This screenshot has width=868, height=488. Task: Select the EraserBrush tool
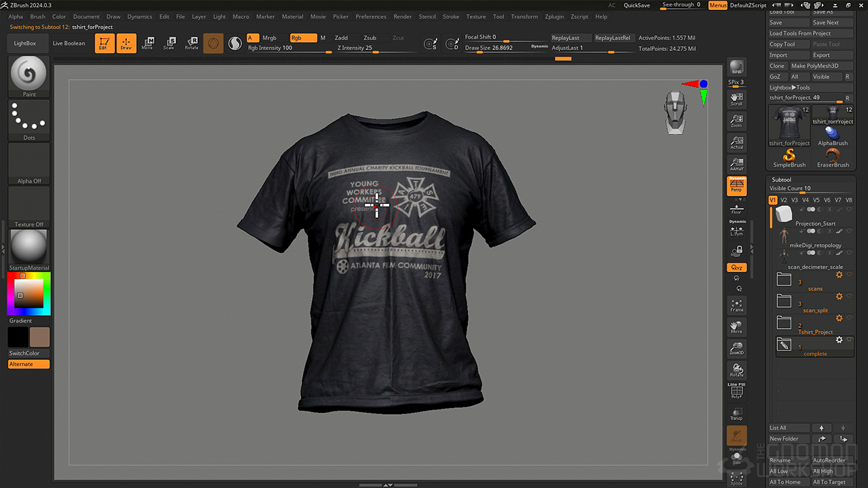coord(833,157)
